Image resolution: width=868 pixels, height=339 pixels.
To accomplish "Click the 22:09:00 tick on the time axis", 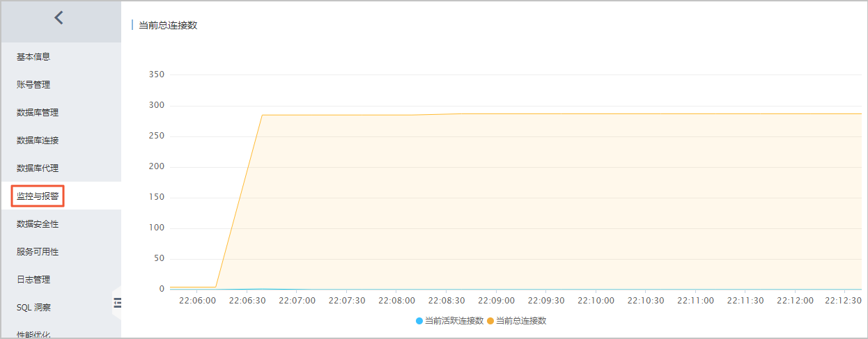I will click(x=496, y=301).
